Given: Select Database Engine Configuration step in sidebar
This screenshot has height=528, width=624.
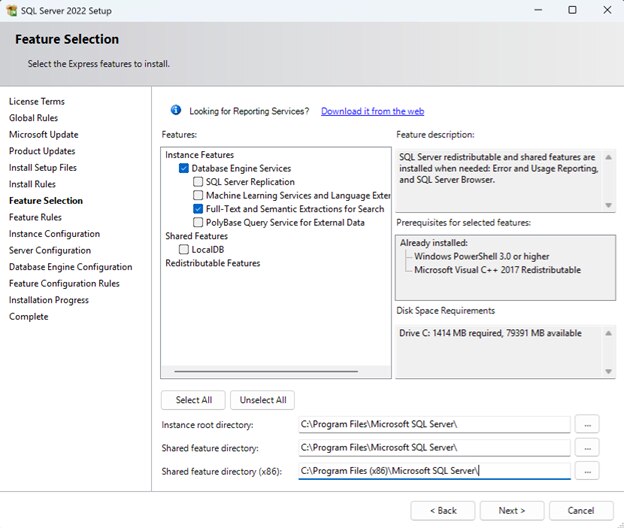Looking at the screenshot, I should coord(70,267).
